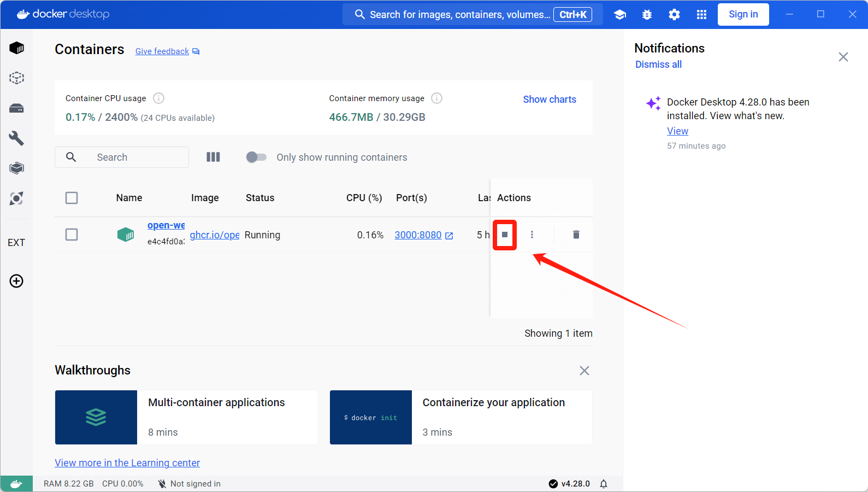The image size is (868, 492).
Task: Delete the container with trash icon
Action: (x=576, y=235)
